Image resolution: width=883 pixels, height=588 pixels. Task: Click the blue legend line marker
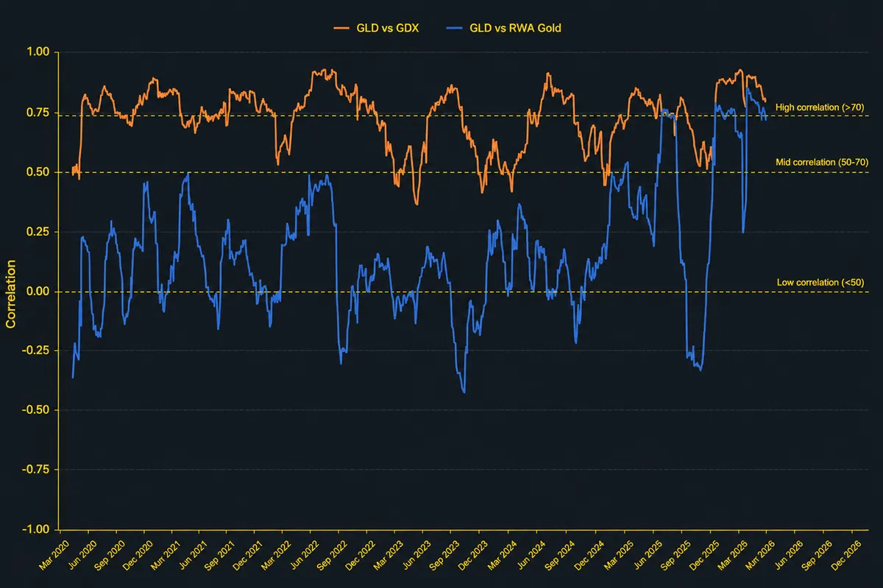(x=455, y=28)
